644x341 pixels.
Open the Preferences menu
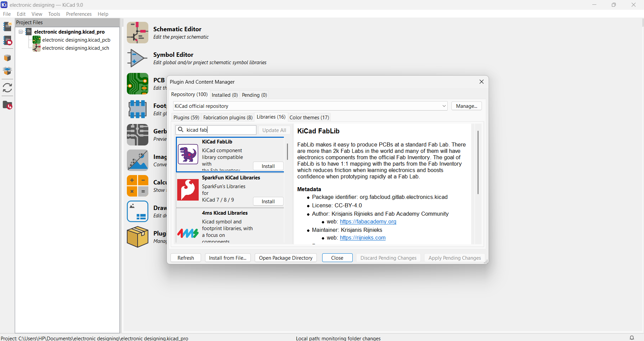(x=79, y=14)
